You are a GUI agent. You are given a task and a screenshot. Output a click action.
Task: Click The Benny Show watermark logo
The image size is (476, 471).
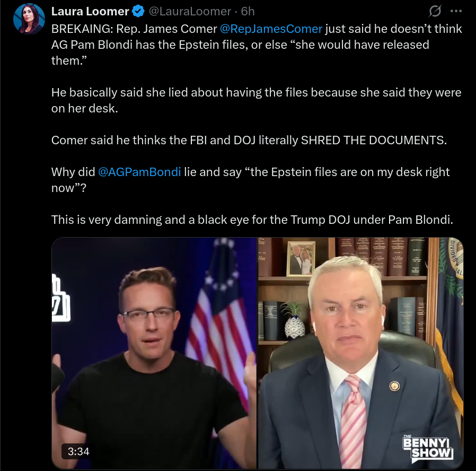coord(428,448)
